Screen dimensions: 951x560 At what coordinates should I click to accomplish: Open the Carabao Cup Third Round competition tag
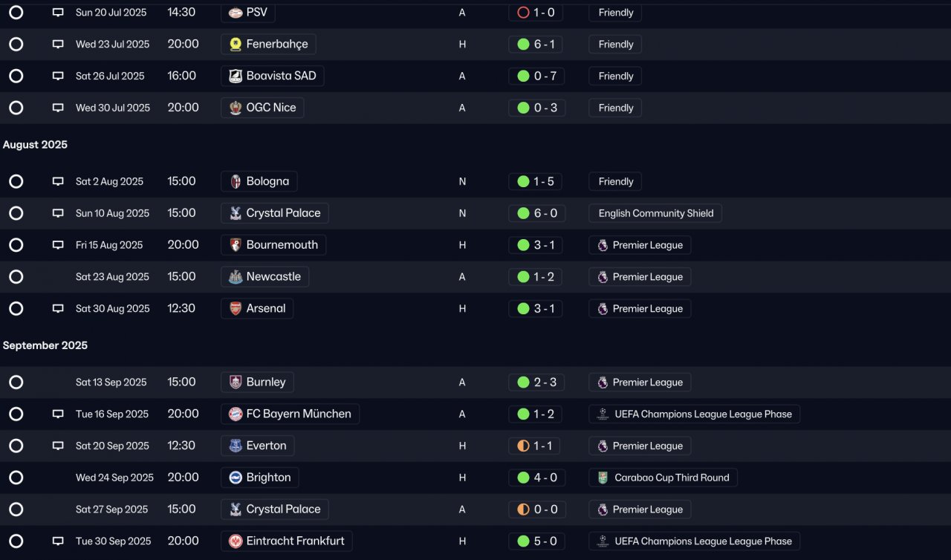(x=663, y=478)
